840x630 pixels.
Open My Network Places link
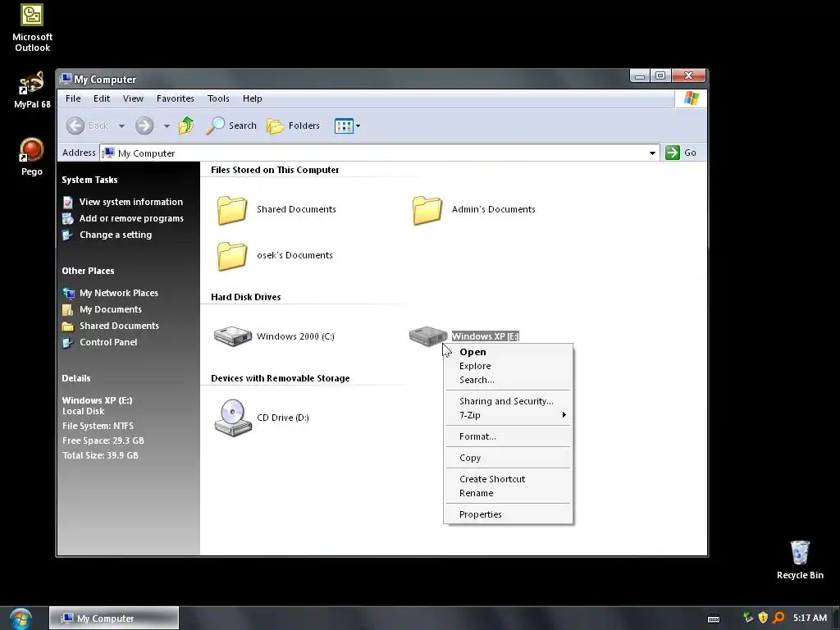click(x=118, y=293)
